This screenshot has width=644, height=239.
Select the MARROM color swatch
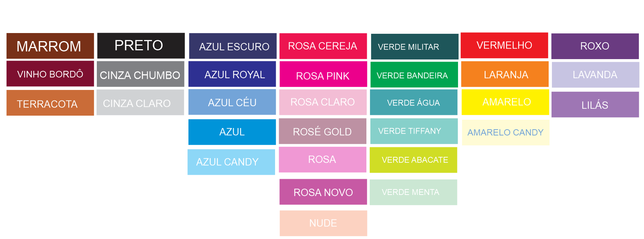(x=50, y=46)
